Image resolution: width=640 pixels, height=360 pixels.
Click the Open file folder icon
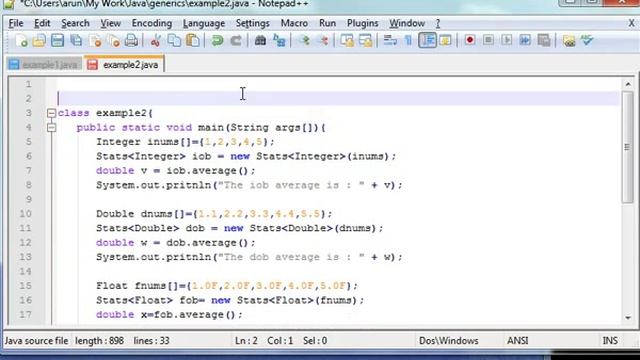pos(39,40)
